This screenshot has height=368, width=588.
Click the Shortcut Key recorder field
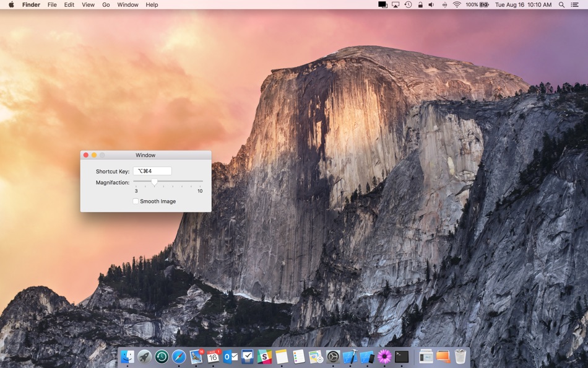click(x=152, y=171)
